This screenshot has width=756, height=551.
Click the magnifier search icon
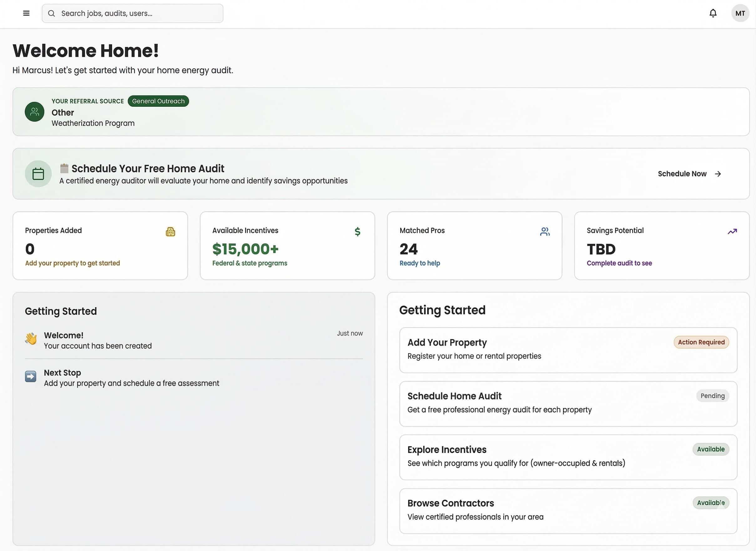[51, 13]
